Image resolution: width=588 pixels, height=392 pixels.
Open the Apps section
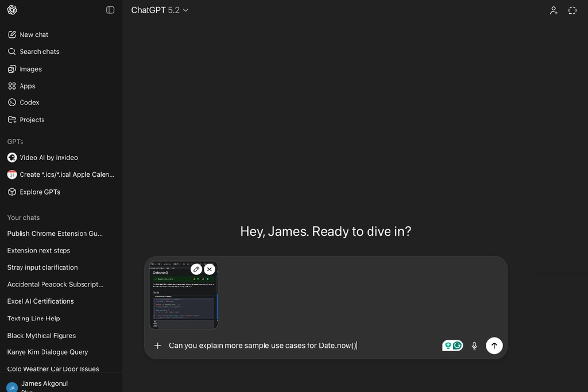tap(61, 86)
